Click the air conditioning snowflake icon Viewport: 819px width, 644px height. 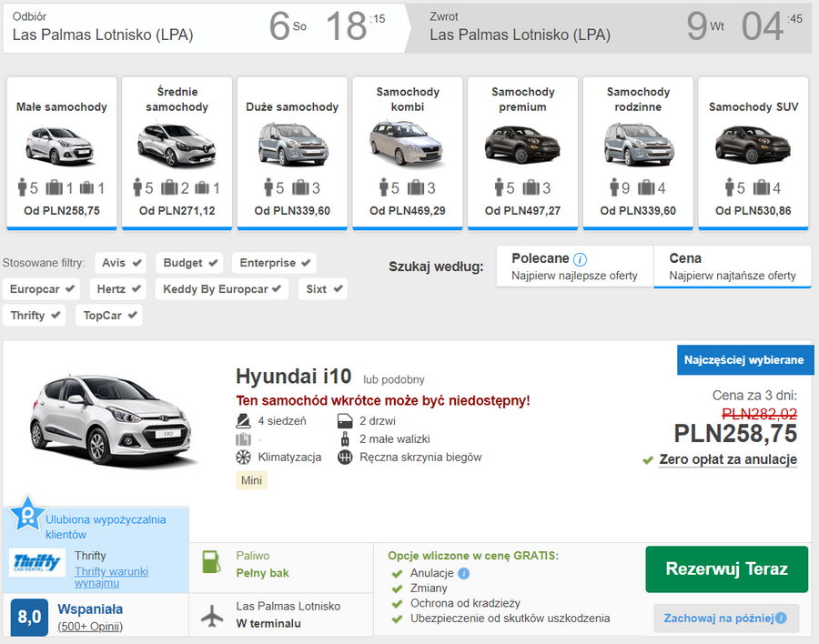[x=243, y=458]
